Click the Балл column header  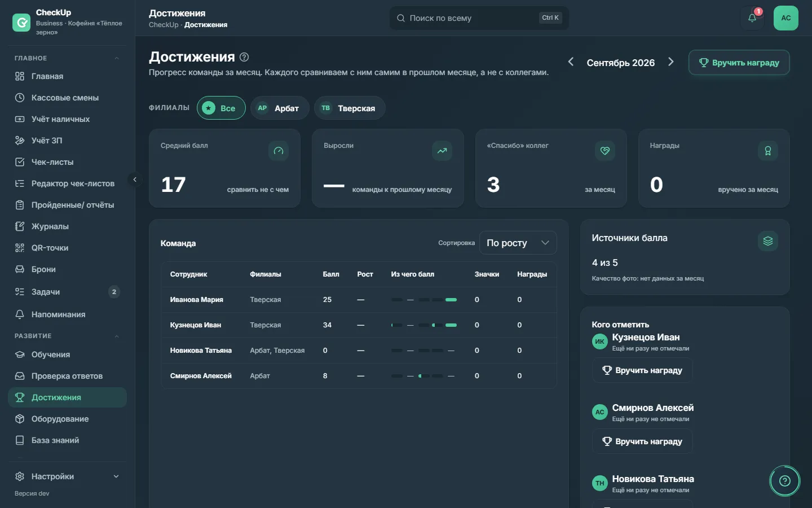[x=331, y=274]
